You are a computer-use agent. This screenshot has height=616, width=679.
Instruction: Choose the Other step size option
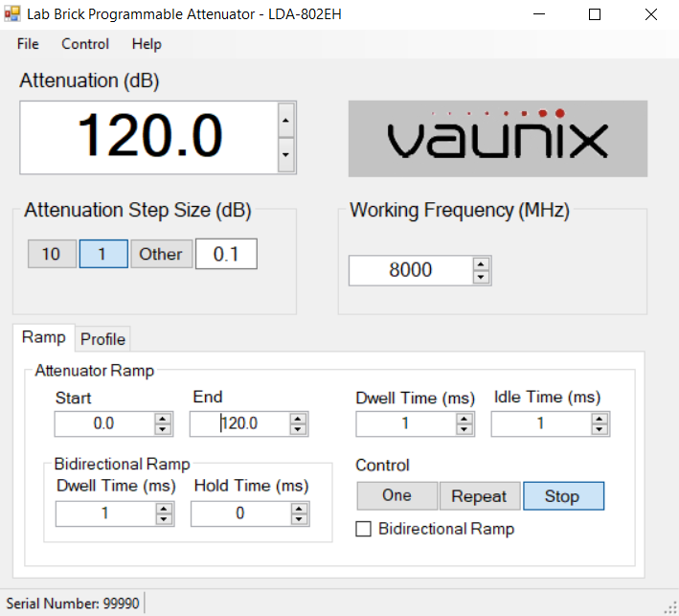pos(160,254)
